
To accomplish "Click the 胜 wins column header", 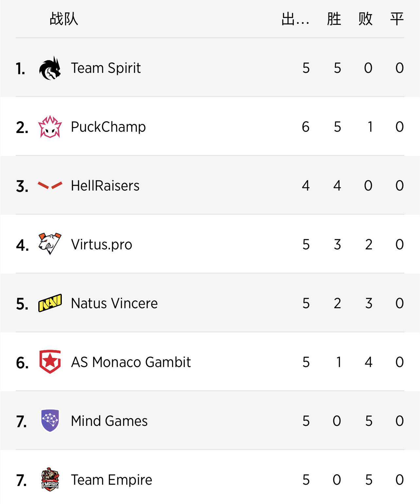I will 334,19.
